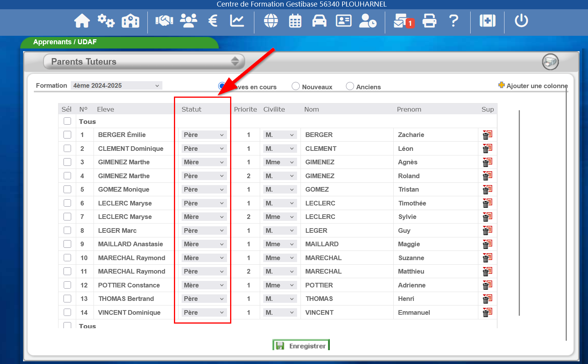Check the box for LEGER Marc

[x=67, y=230]
